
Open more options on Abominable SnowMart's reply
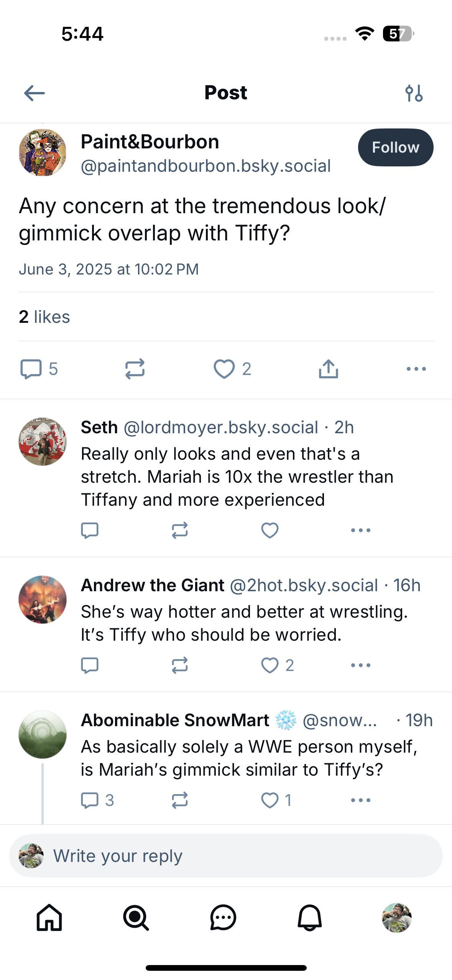[x=360, y=800]
